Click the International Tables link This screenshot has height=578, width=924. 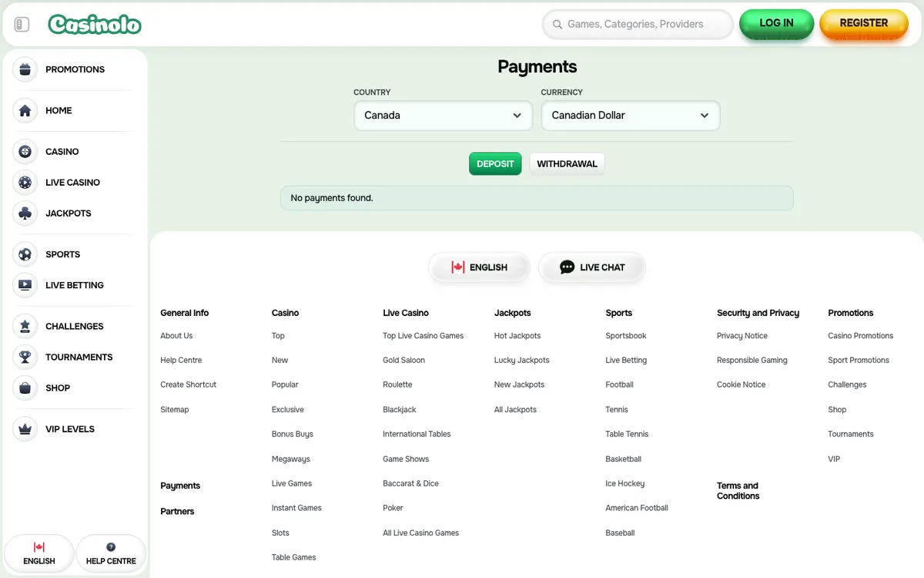pyautogui.click(x=417, y=435)
